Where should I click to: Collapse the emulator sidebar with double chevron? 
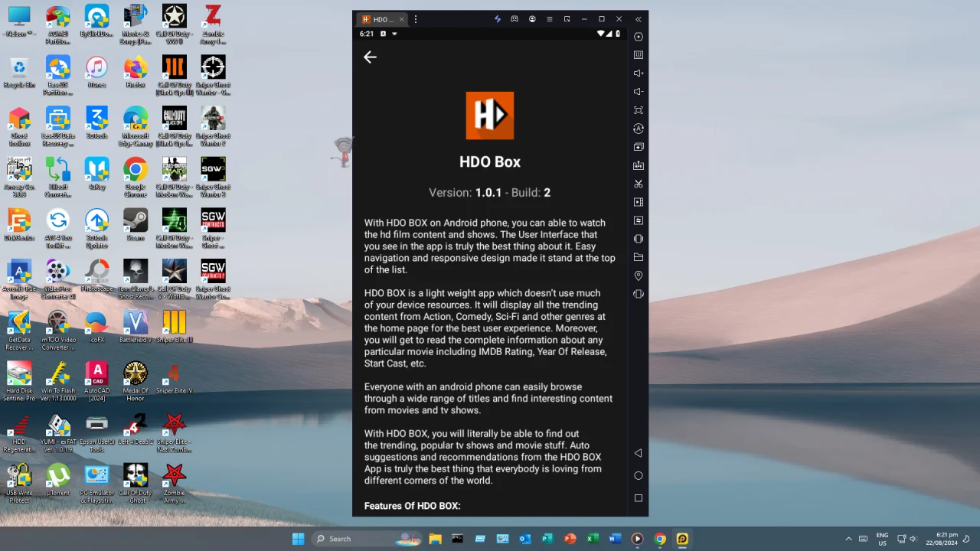click(x=639, y=19)
